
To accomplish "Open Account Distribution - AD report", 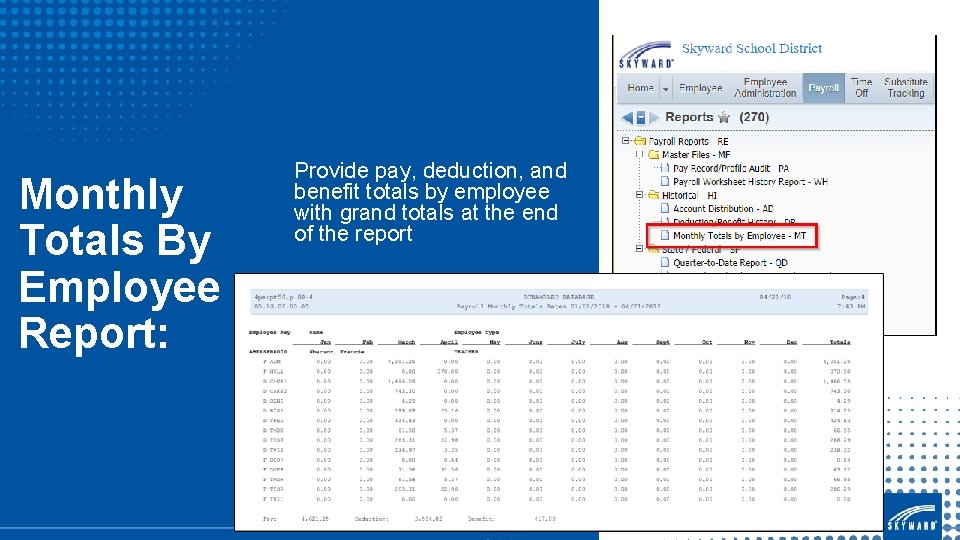I will [x=723, y=208].
